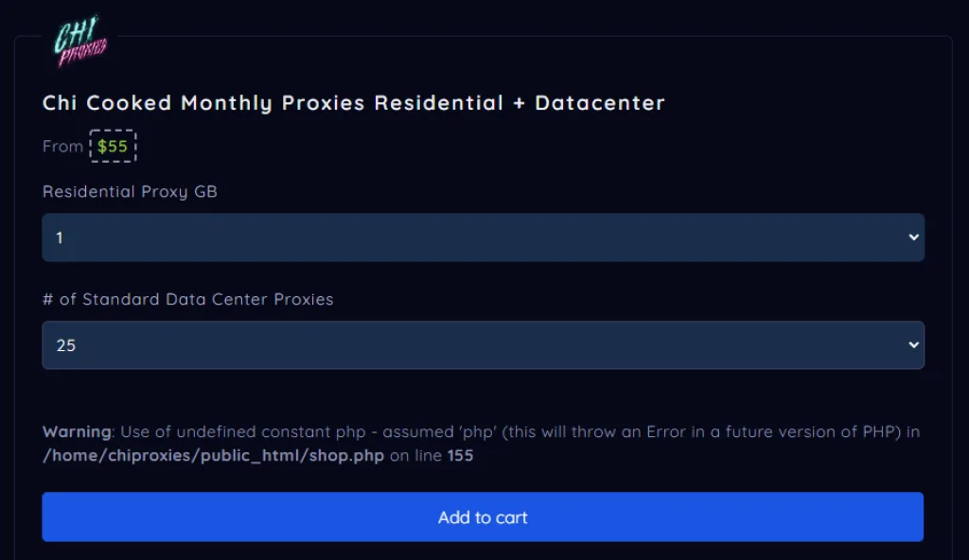Image resolution: width=969 pixels, height=560 pixels.
Task: Click the chevron arrow on the 25 proxies select
Action: pyautogui.click(x=913, y=345)
